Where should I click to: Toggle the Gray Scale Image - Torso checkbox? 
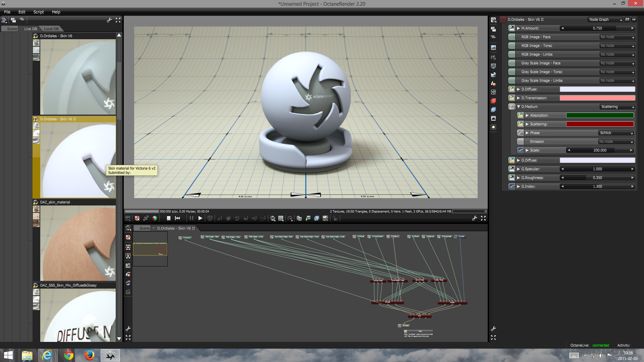click(512, 72)
